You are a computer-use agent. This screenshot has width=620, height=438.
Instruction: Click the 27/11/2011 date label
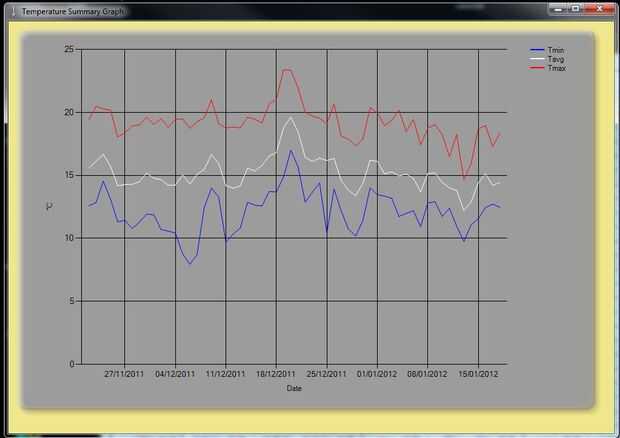pos(124,374)
